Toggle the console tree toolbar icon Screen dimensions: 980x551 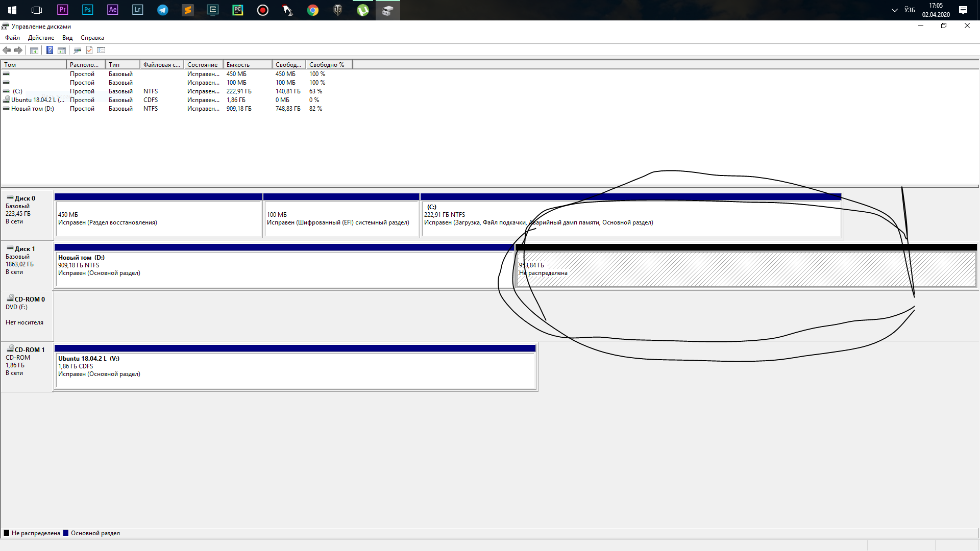34,50
